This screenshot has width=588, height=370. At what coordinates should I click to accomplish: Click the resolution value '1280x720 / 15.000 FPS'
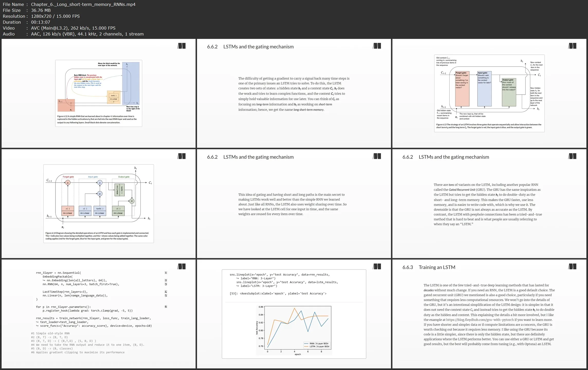pyautogui.click(x=55, y=16)
